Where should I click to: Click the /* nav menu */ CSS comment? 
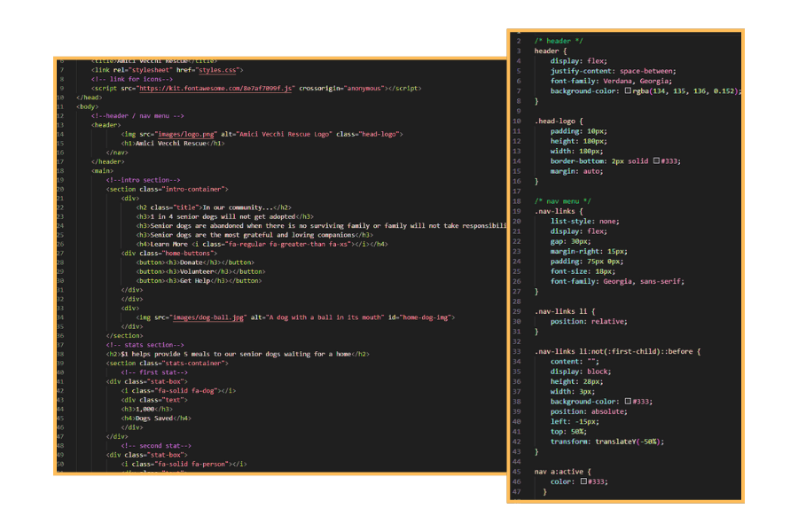click(563, 201)
